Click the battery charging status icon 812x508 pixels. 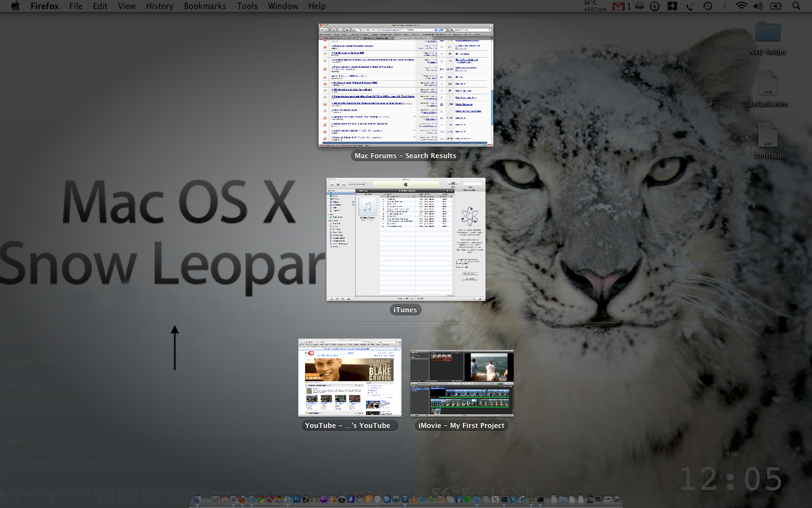pos(776,6)
